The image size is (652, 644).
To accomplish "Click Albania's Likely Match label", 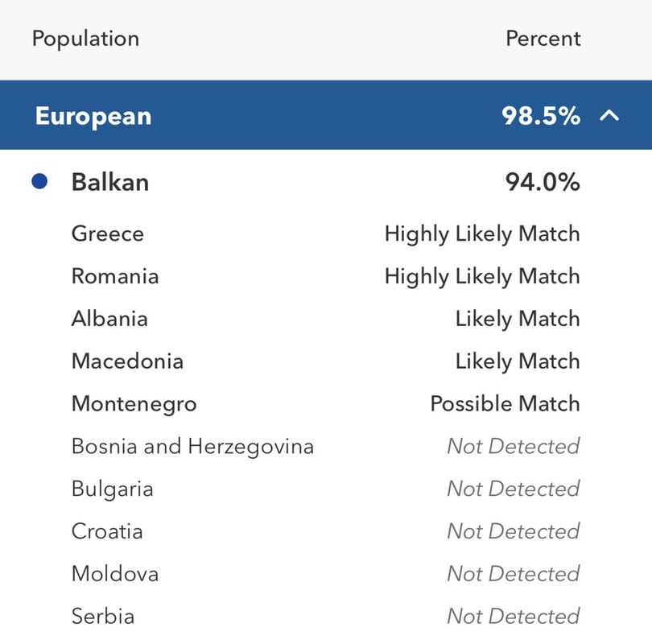I will point(518,320).
